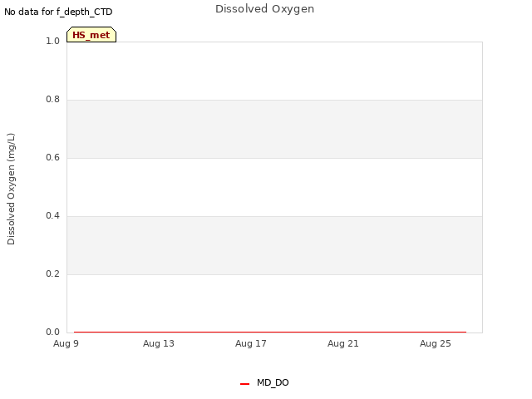Viewport: 532px width, 399px height.
Task: Click the Aug 25 x-axis label
Action: click(x=436, y=343)
